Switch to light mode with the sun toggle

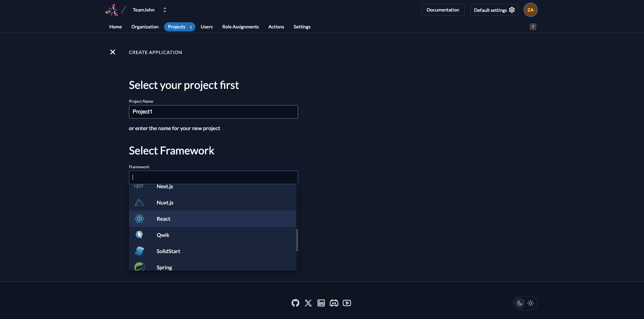pos(530,303)
